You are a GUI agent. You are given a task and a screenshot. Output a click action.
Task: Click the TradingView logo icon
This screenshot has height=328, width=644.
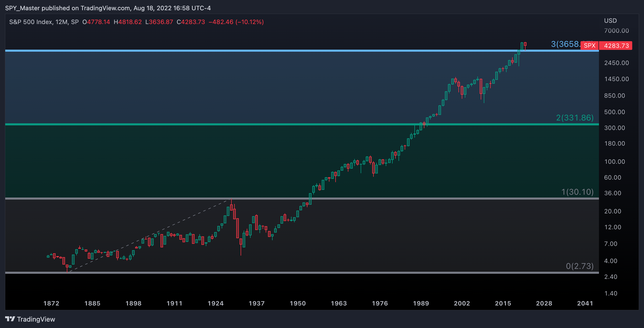(x=10, y=319)
